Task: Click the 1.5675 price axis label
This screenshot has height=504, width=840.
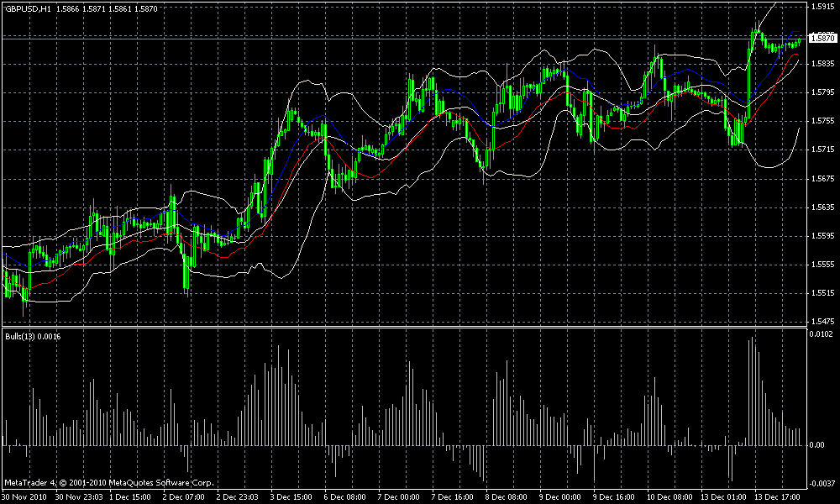Action: (x=823, y=178)
